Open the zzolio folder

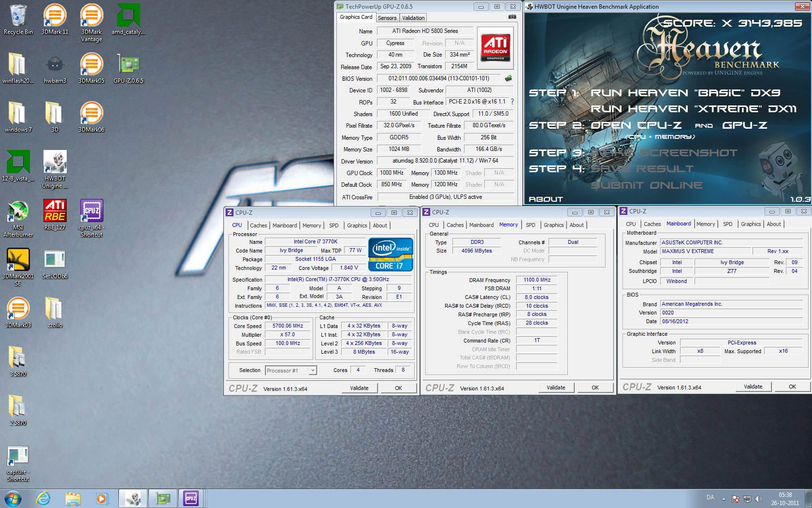(x=55, y=313)
